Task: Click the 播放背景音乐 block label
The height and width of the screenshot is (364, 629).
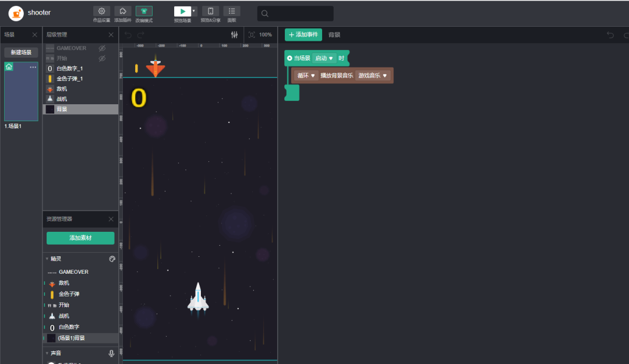Action: coord(337,76)
